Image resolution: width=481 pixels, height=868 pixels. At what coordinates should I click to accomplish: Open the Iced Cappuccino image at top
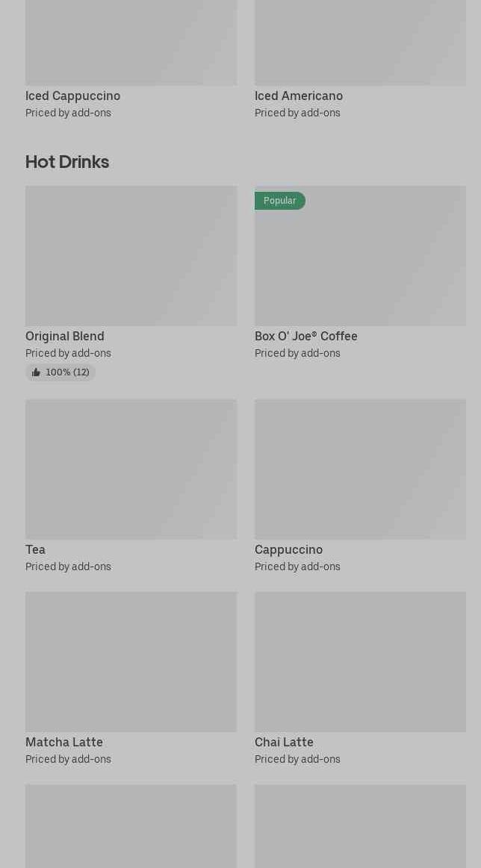pos(131,43)
